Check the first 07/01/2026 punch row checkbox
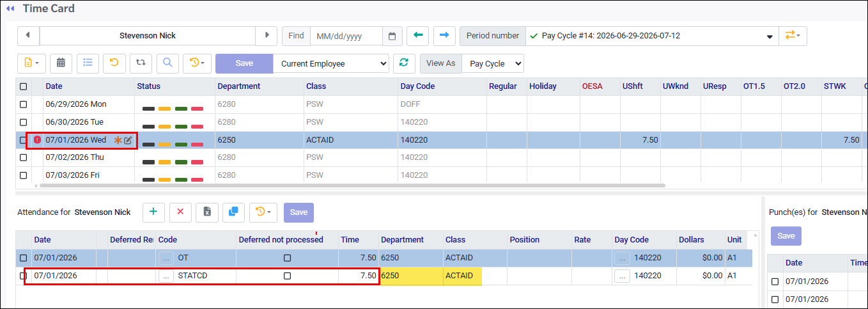The height and width of the screenshot is (309, 868). [775, 281]
